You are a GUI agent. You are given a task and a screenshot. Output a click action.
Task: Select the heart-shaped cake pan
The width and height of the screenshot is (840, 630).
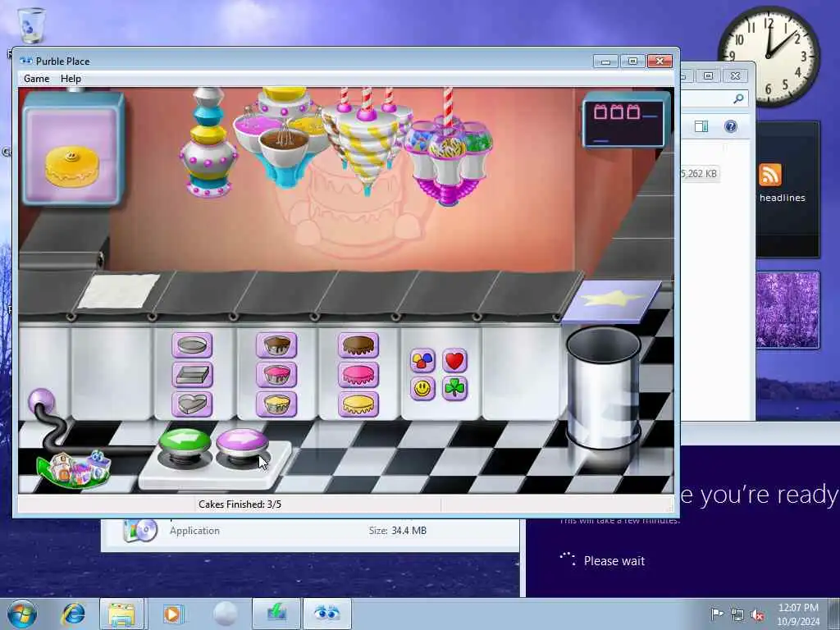[192, 404]
